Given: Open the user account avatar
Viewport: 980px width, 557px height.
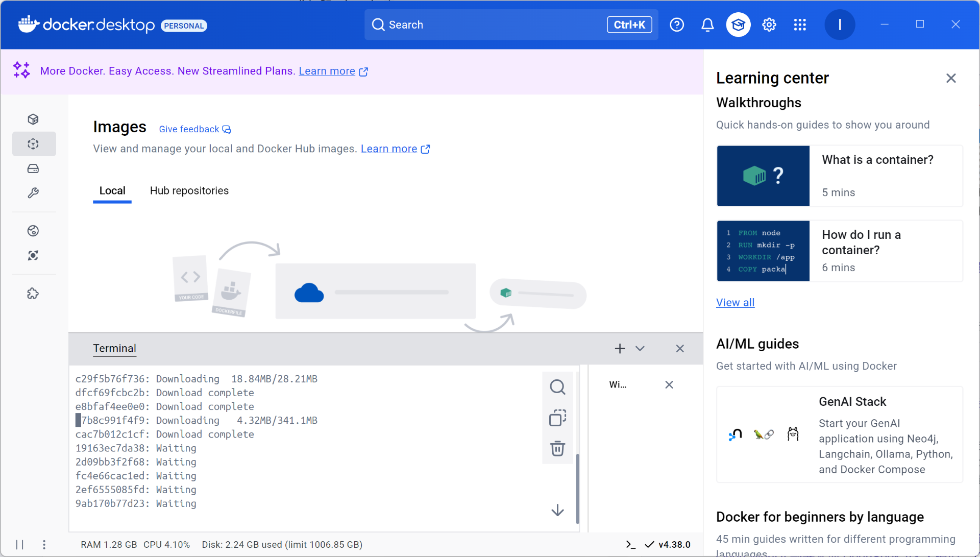Looking at the screenshot, I should pyautogui.click(x=840, y=25).
